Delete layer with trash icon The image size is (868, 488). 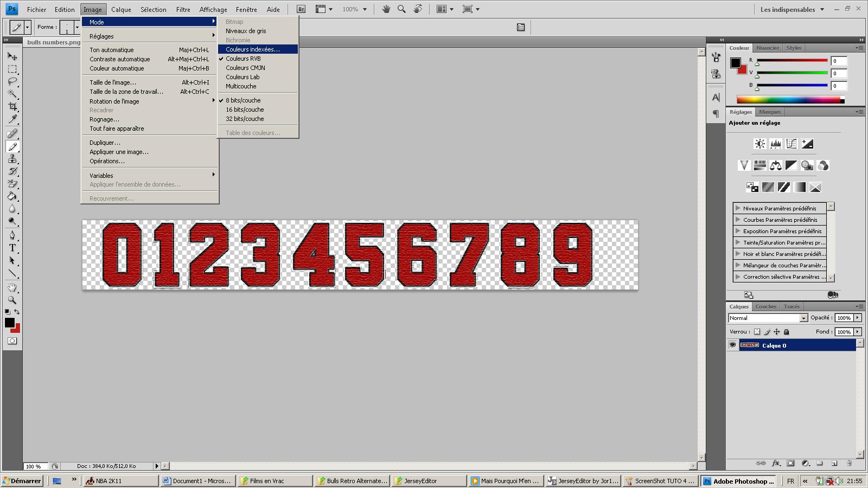tap(849, 463)
